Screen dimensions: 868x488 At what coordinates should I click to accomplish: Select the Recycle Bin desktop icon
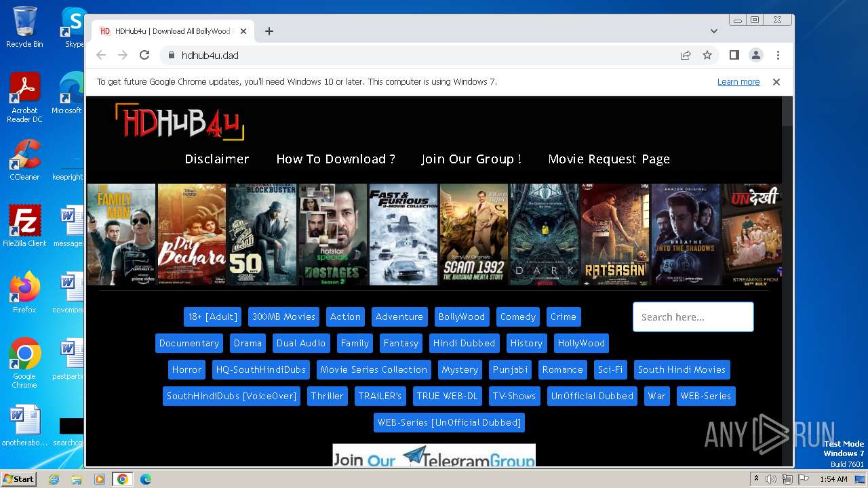(x=24, y=27)
